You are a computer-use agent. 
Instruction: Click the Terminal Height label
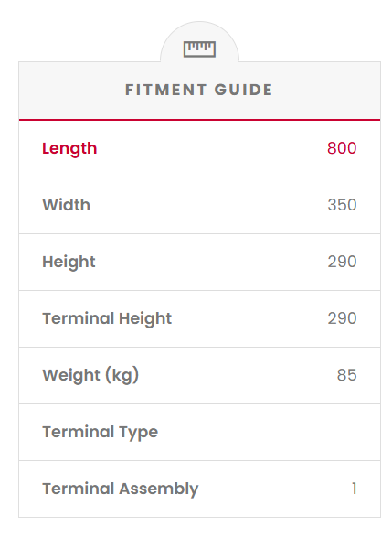(107, 318)
